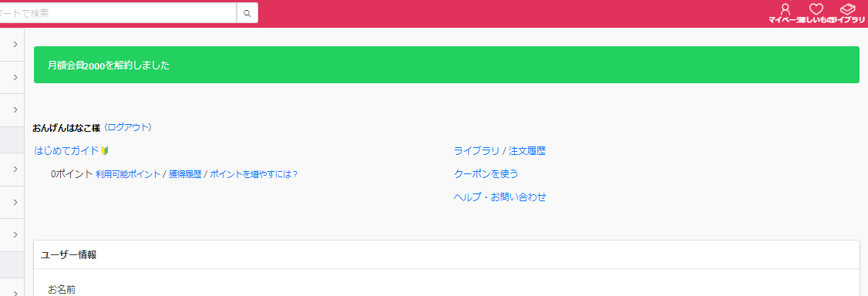Open ポイントを増やすには？ link
868x296 pixels.
254,173
